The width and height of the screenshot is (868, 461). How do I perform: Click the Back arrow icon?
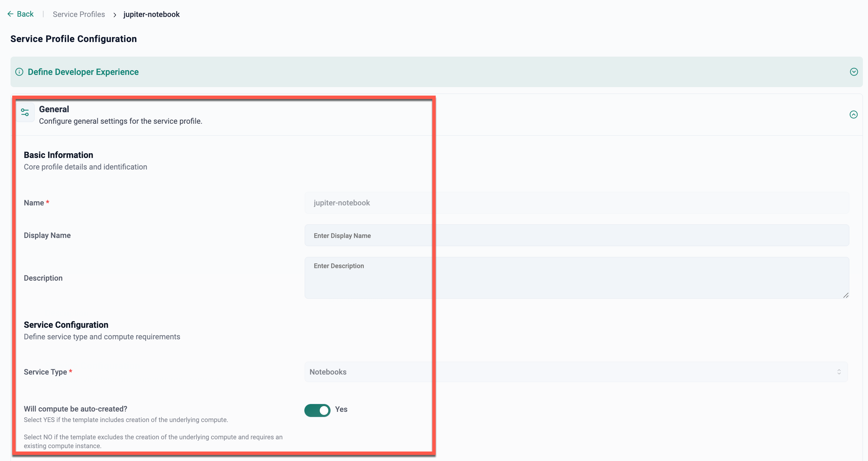(x=10, y=14)
